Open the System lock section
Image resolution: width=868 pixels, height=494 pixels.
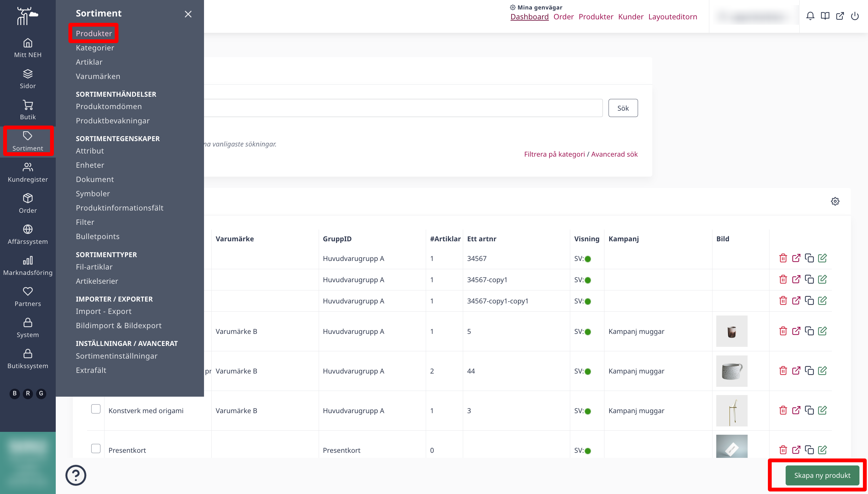pyautogui.click(x=28, y=328)
